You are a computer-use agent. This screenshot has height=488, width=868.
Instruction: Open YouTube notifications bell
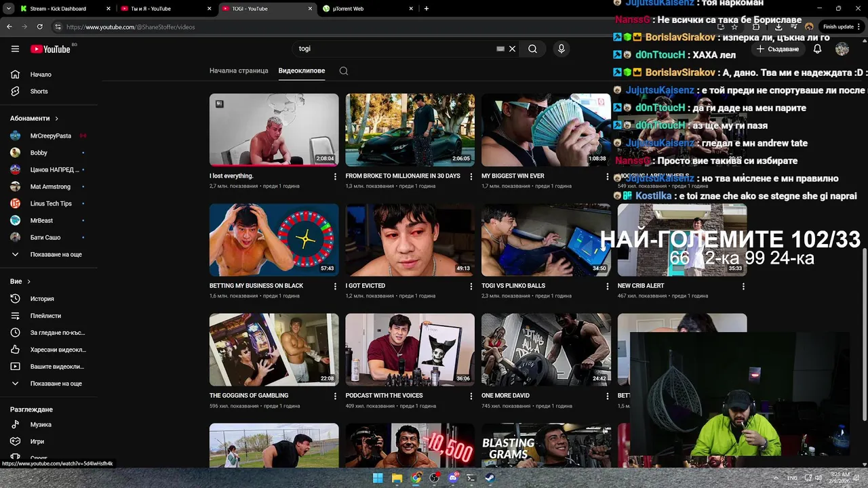pos(817,49)
